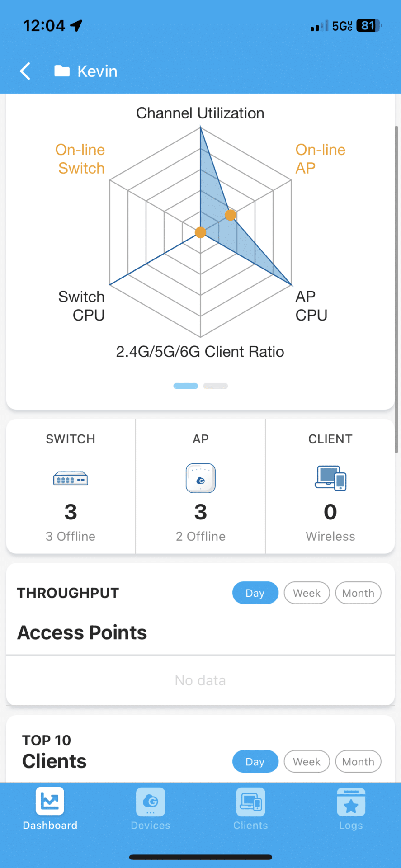Select Day for Top 10 Clients
Viewport: 401px width, 868px height.
pos(255,761)
